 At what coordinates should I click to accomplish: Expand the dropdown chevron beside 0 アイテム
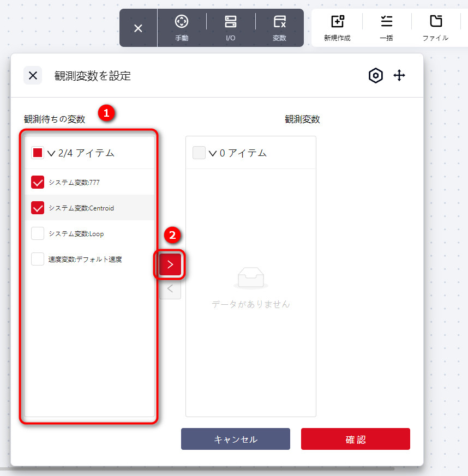213,154
